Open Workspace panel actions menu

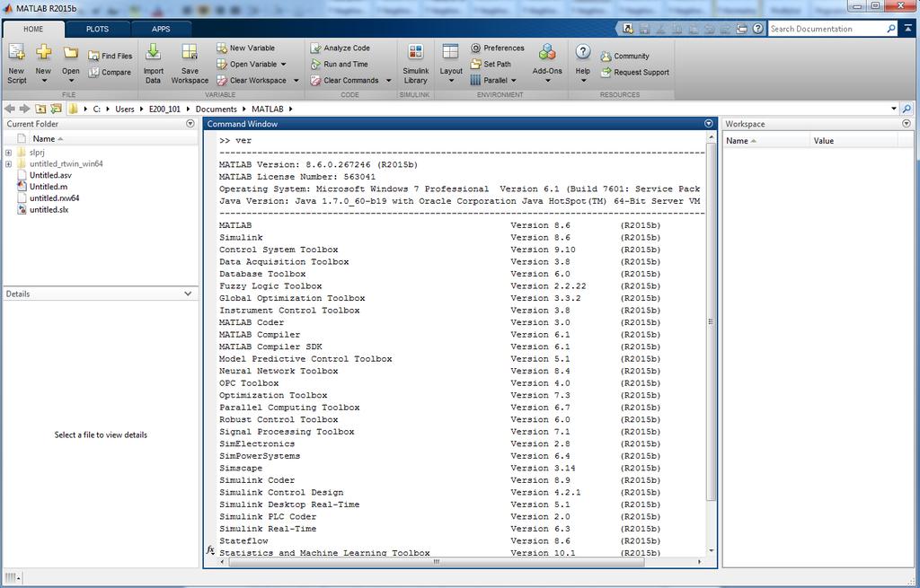(x=907, y=124)
